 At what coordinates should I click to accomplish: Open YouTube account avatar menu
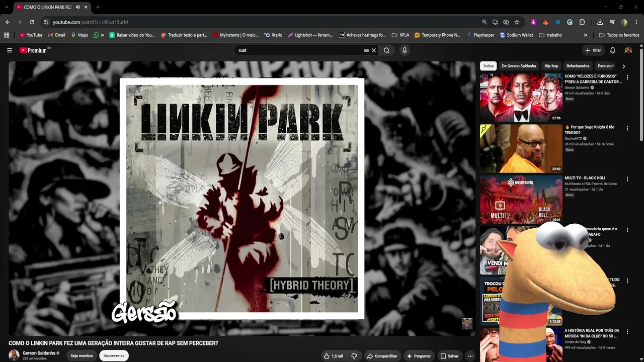(x=628, y=50)
